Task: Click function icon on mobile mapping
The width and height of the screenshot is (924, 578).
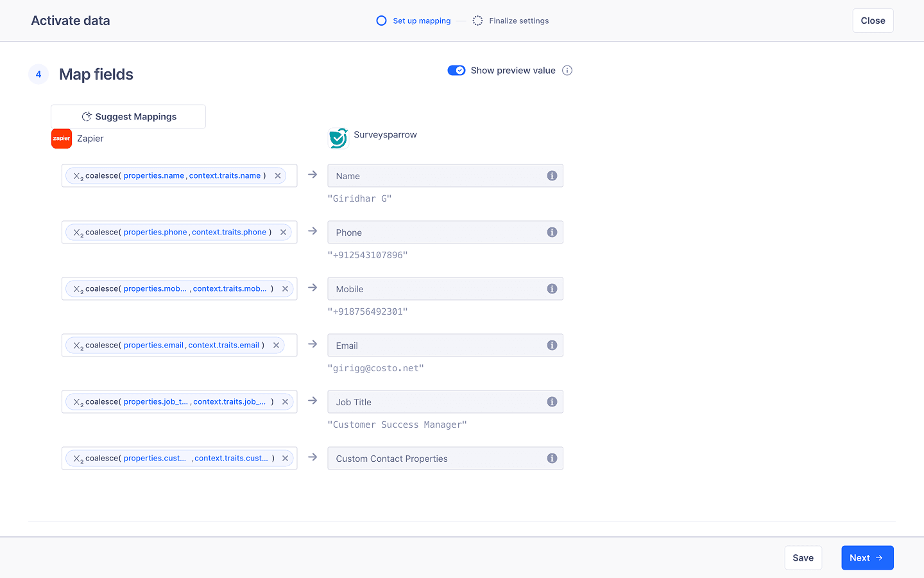Action: click(x=78, y=290)
